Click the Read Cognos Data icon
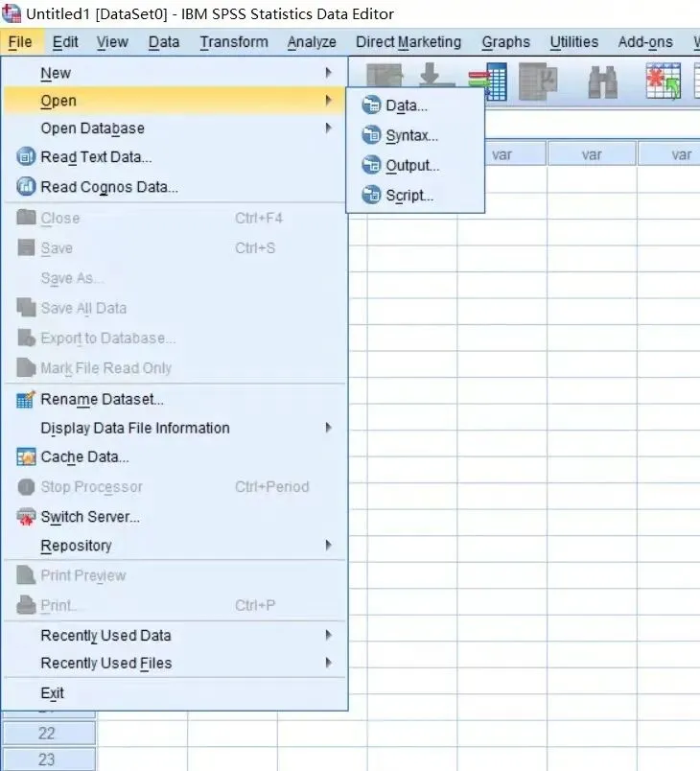The height and width of the screenshot is (771, 700). tap(26, 186)
